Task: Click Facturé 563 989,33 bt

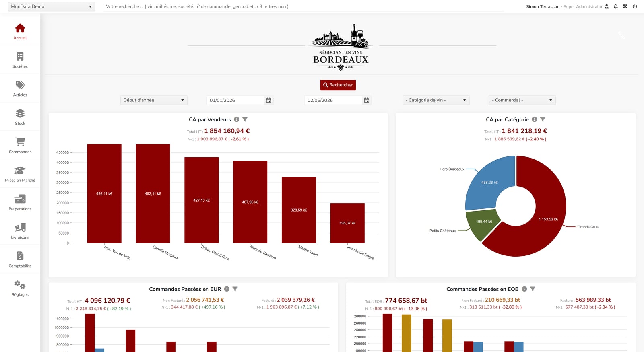Action: [593, 300]
